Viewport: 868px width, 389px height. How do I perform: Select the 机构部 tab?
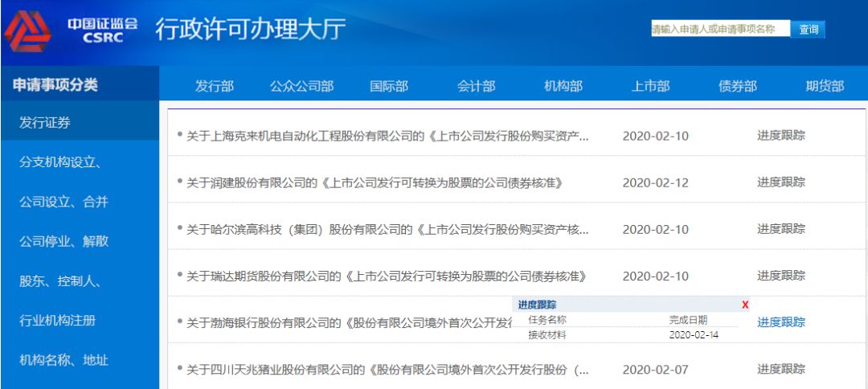click(563, 86)
